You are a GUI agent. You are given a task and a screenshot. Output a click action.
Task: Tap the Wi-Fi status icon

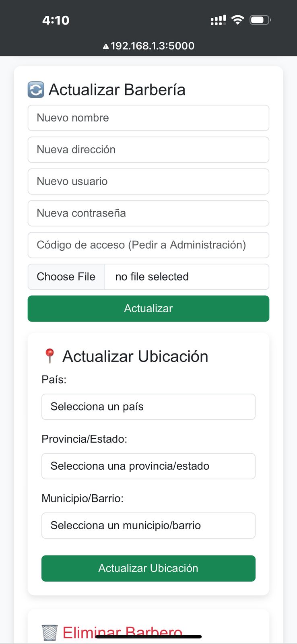pos(238,20)
